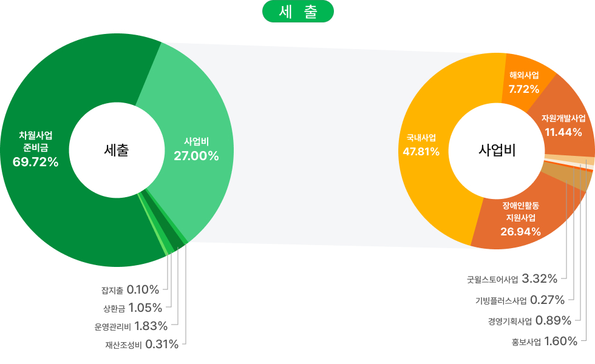Click the 세출 center of left donut
Viewport: 595px width, 364px height.
click(x=117, y=150)
